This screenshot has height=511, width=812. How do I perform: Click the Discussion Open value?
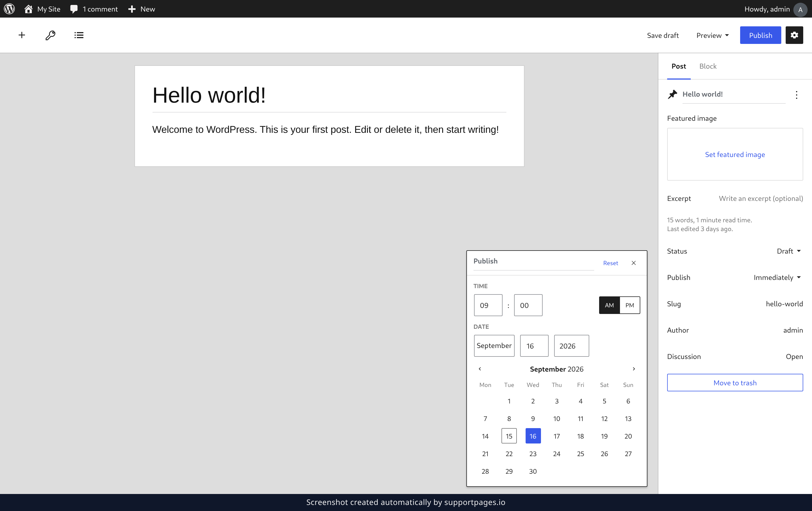[x=794, y=356]
